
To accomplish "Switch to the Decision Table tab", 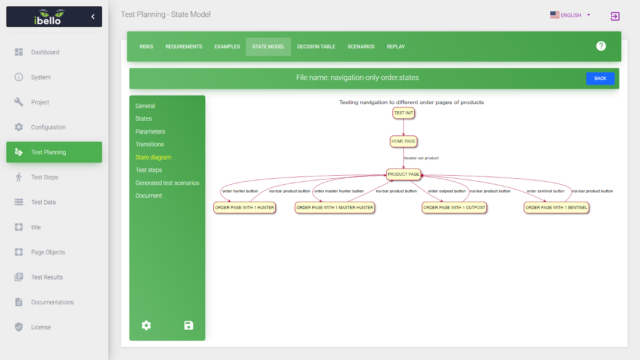I will click(316, 47).
